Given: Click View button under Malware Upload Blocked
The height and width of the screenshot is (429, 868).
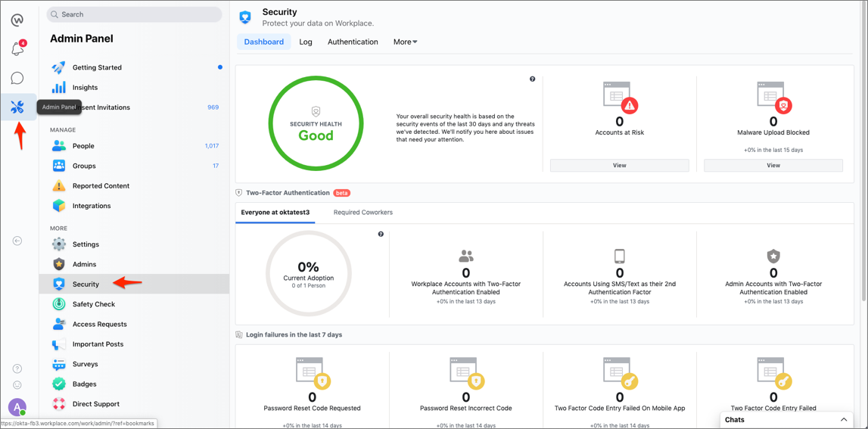Looking at the screenshot, I should pyautogui.click(x=773, y=165).
